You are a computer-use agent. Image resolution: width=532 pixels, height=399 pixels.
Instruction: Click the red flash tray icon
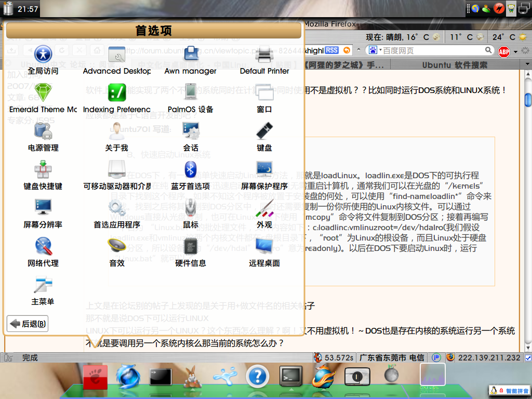499,8
